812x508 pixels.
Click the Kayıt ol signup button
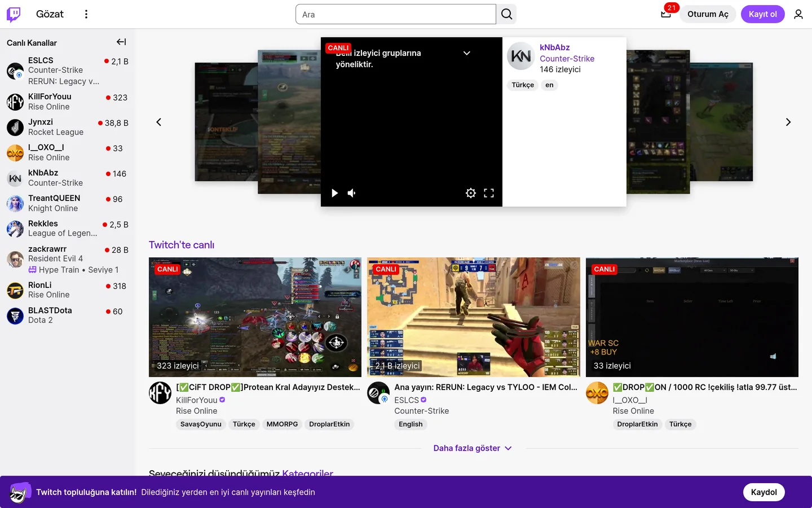[x=762, y=14]
